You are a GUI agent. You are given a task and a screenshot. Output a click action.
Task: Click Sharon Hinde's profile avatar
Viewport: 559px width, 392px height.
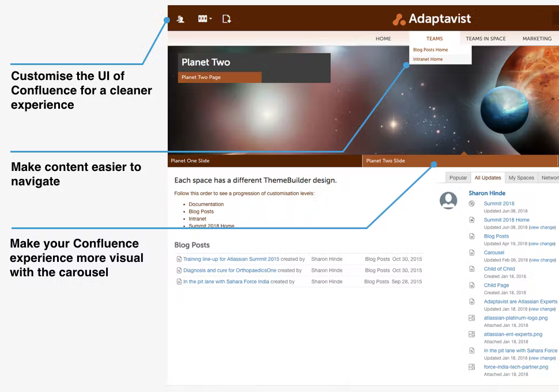[448, 201]
